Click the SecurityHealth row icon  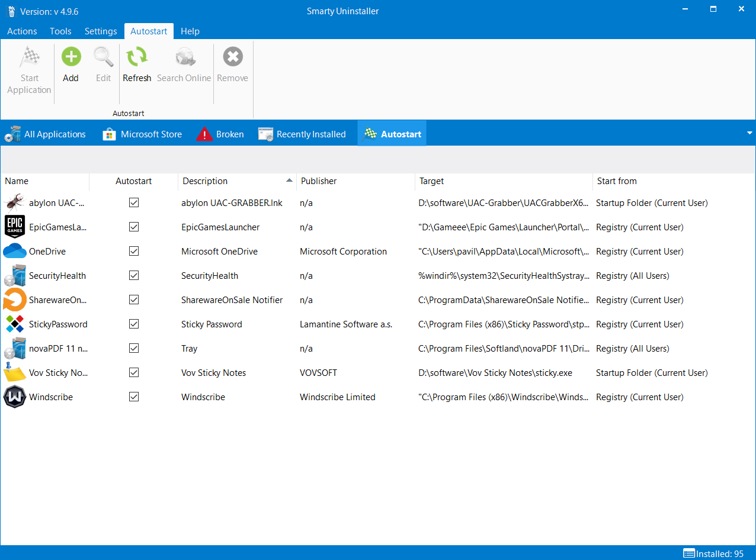pos(14,275)
